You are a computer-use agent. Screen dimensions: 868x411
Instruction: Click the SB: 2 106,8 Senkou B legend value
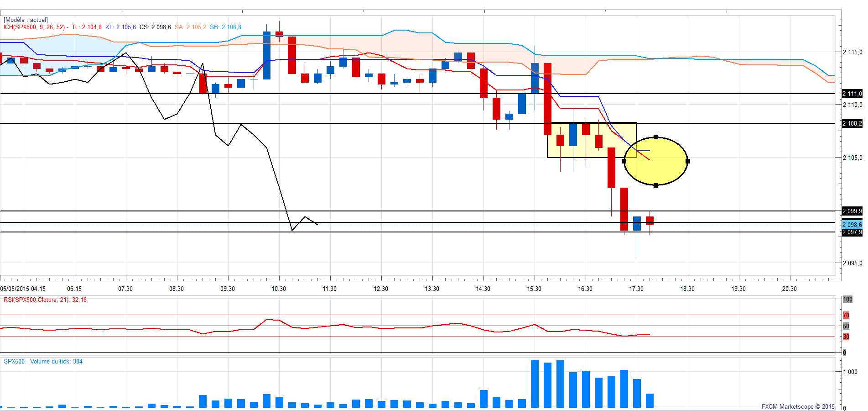coord(225,27)
